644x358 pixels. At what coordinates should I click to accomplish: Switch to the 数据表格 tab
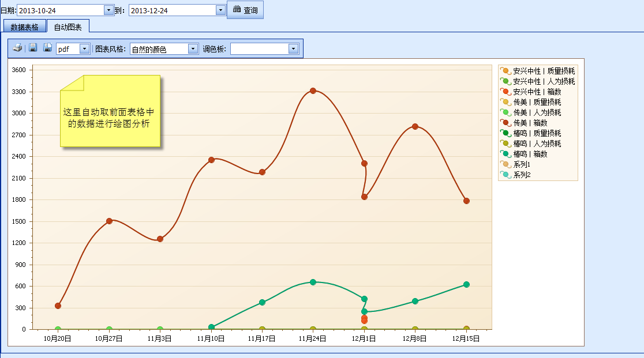pyautogui.click(x=25, y=27)
